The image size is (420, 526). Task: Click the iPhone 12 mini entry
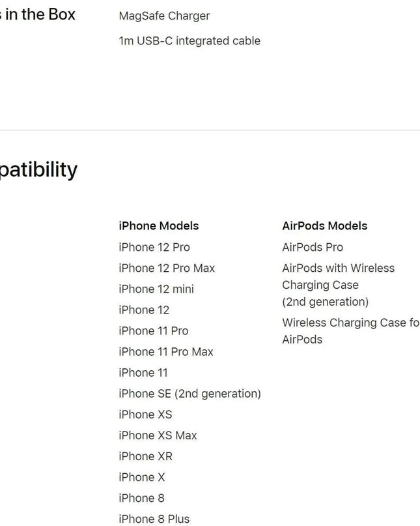pos(156,289)
